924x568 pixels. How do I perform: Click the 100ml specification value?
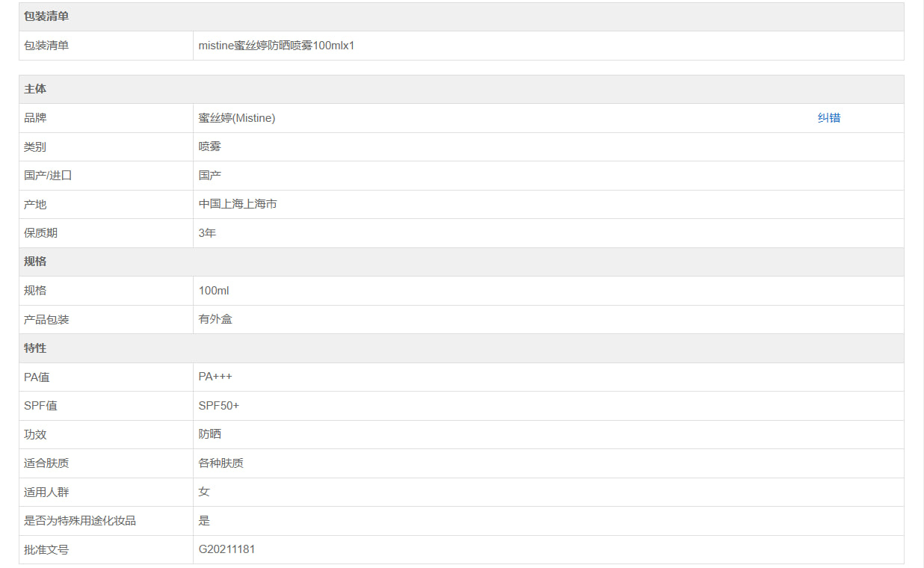pos(214,291)
